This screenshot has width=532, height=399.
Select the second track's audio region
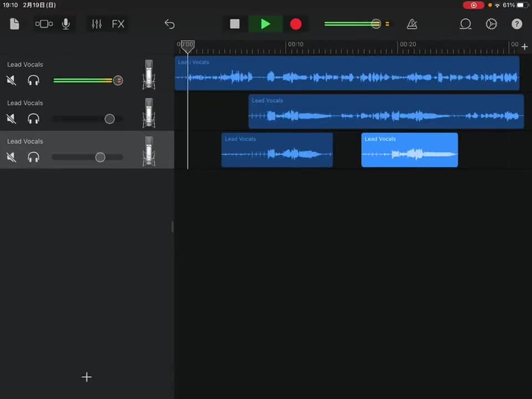(x=386, y=112)
